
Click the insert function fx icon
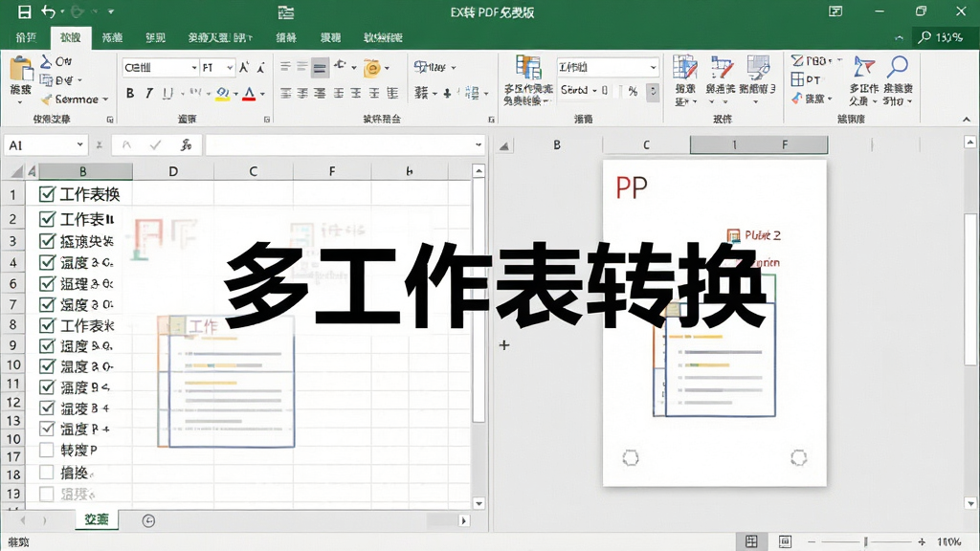click(x=186, y=145)
